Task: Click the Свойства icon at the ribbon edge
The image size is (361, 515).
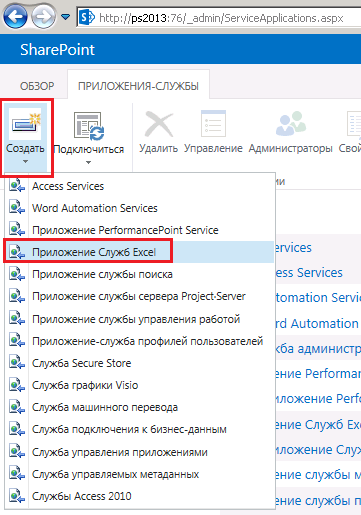Action: (x=354, y=124)
